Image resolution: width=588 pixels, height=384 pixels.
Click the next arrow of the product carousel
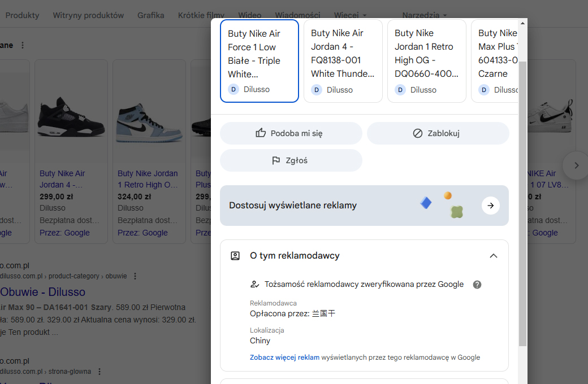[576, 165]
